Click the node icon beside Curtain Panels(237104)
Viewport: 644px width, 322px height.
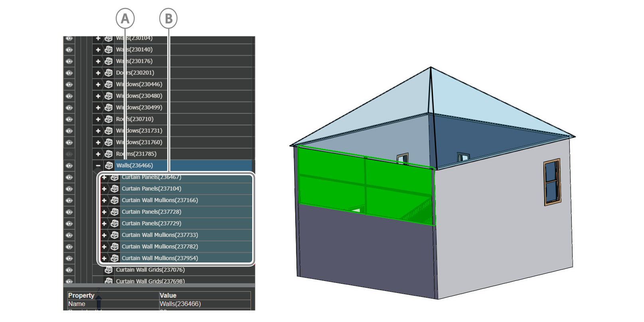(x=115, y=189)
